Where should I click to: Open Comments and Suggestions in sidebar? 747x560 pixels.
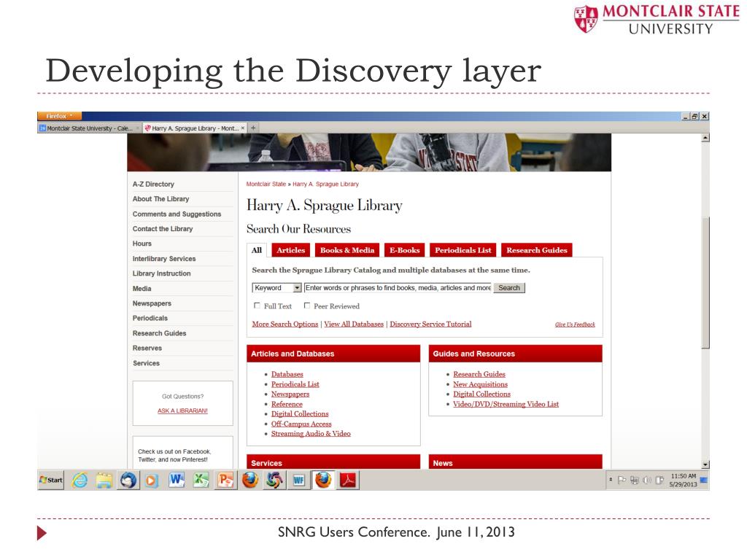[177, 214]
